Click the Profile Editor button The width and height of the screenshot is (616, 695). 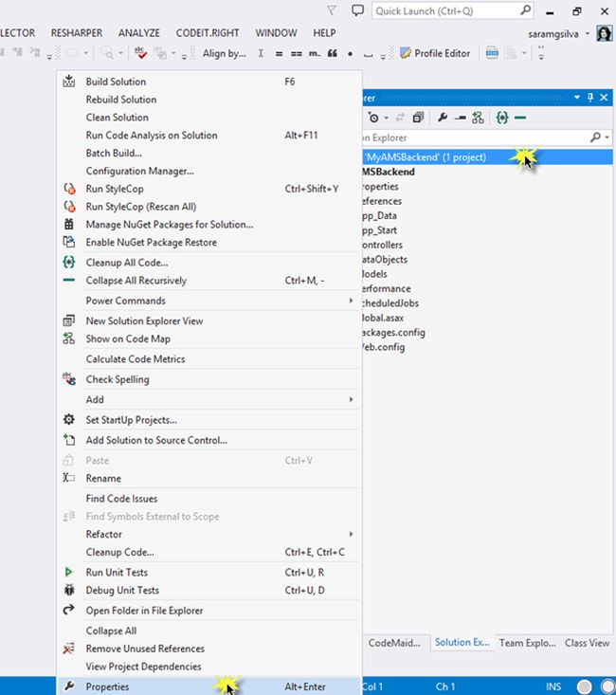click(x=435, y=53)
